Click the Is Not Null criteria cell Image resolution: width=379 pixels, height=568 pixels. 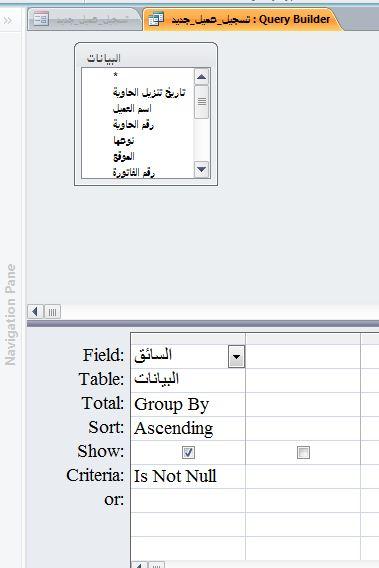pos(188,476)
